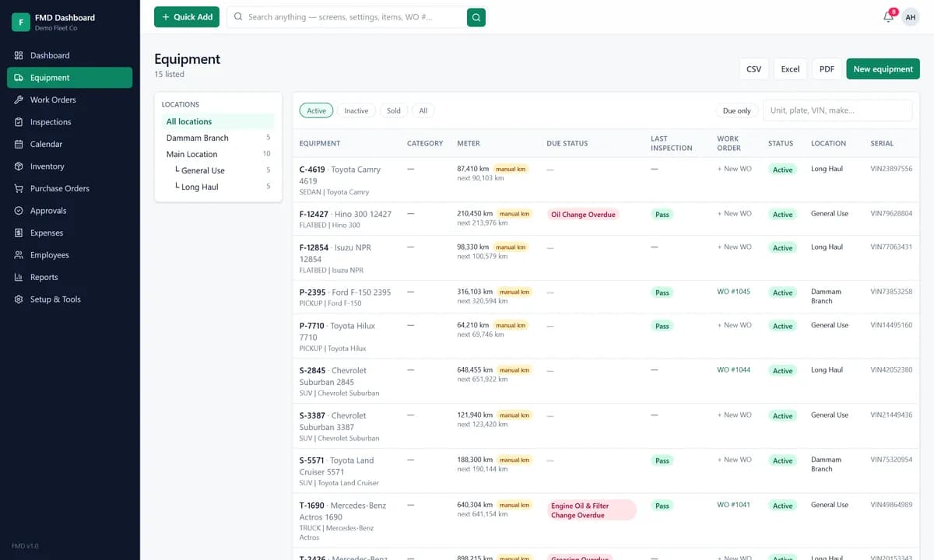The height and width of the screenshot is (560, 934).
Task: Click the Setup & Tools gear icon
Action: point(19,299)
